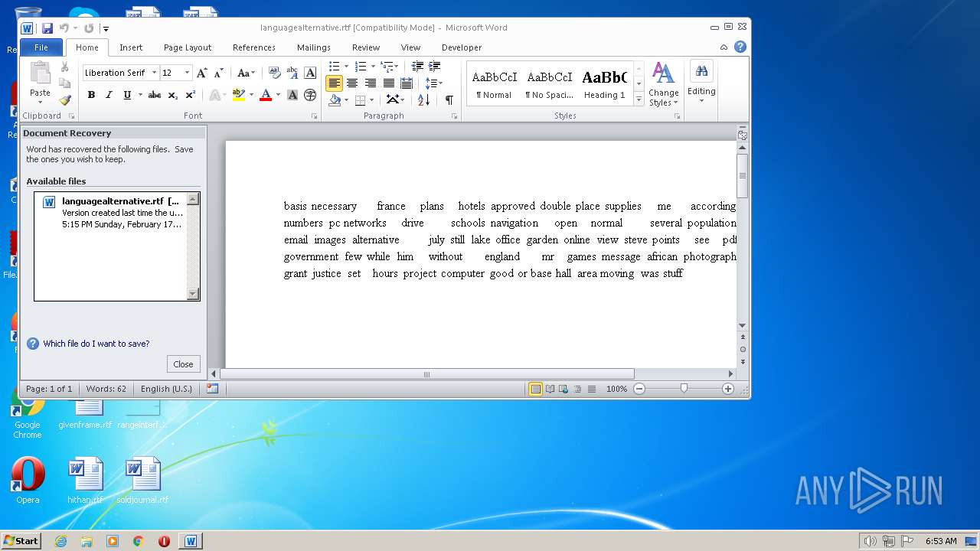Toggle Character Shading
Image resolution: width=980 pixels, height=551 pixels.
click(292, 95)
